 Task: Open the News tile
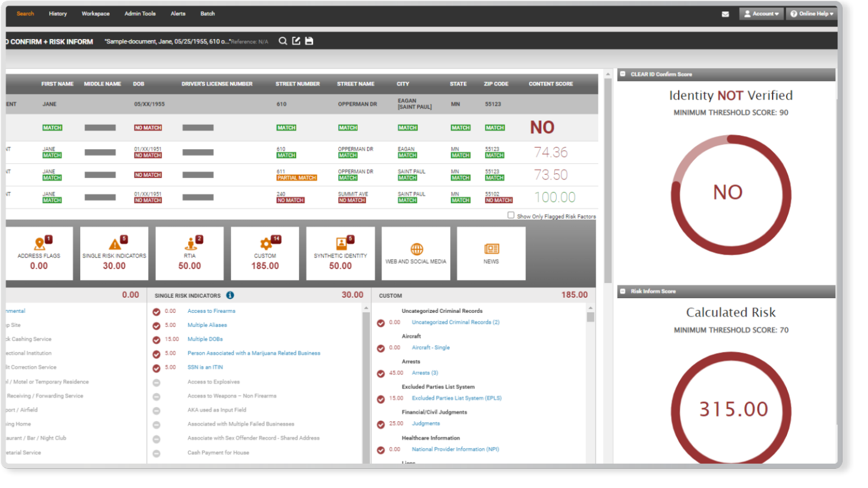[491, 254]
